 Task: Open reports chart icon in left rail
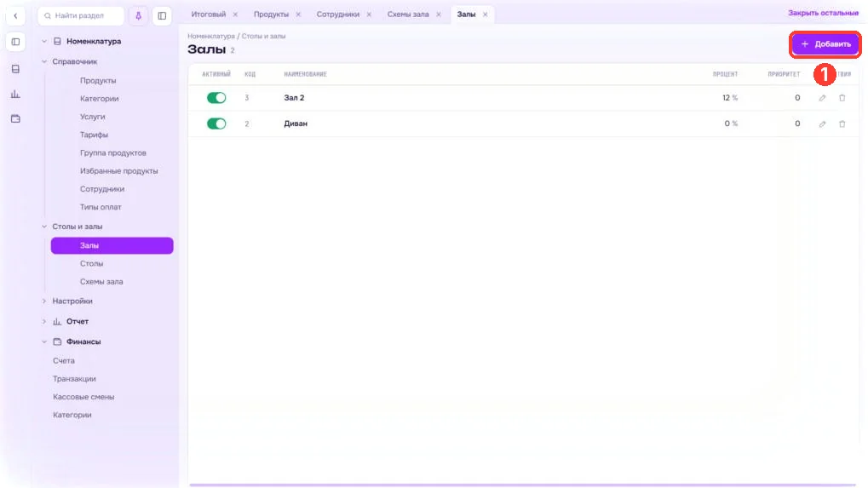[15, 94]
